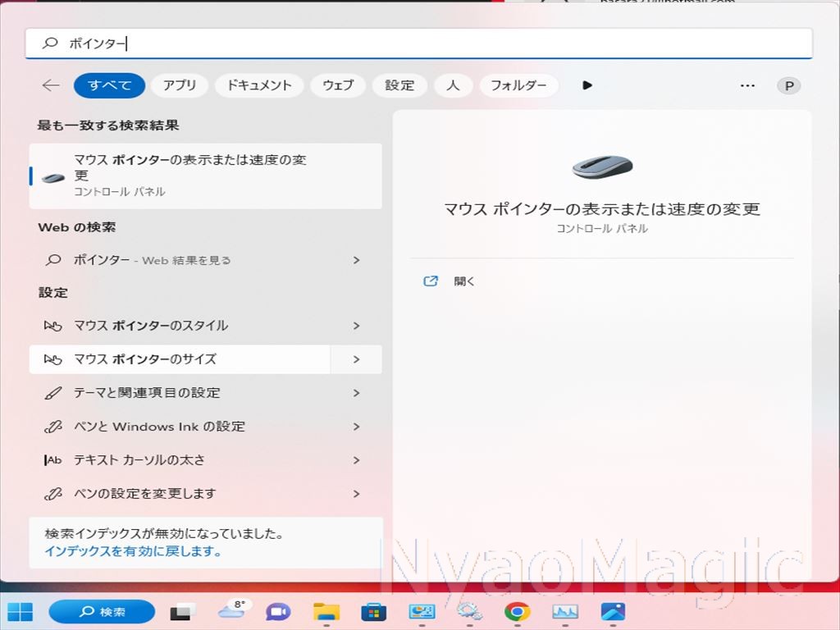Click the back arrow in search panel
840x630 pixels.
coord(51,85)
